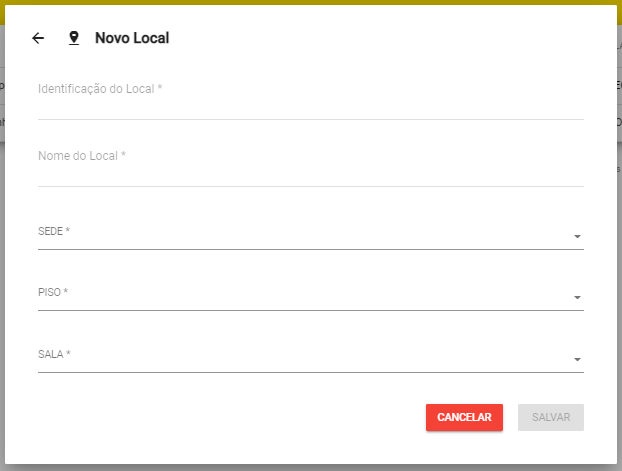The width and height of the screenshot is (622, 471).
Task: Click the 'SALA *' label text
Action: [x=54, y=354]
